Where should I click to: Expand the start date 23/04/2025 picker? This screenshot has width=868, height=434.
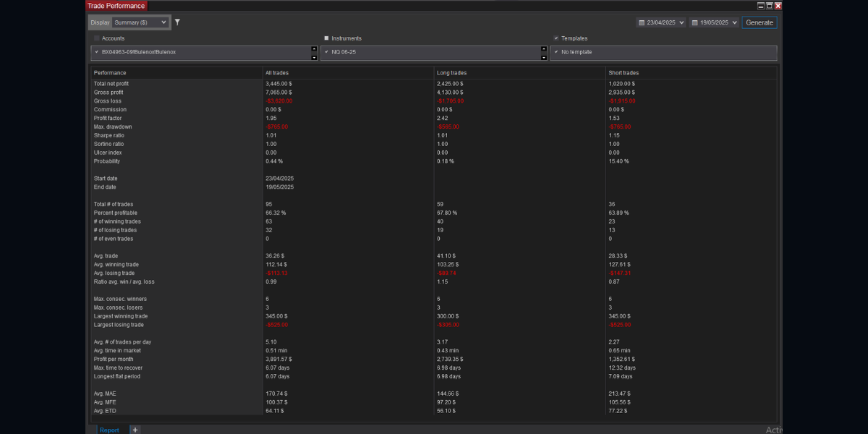682,22
